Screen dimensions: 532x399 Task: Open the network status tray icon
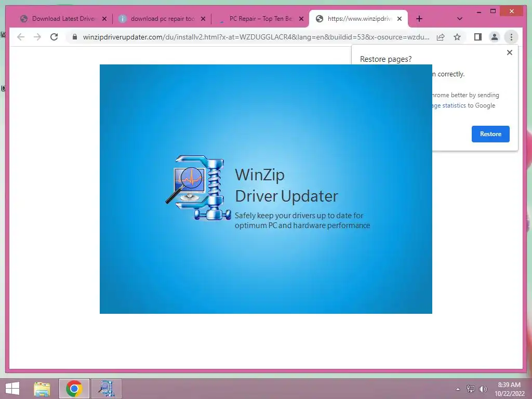tap(471, 389)
